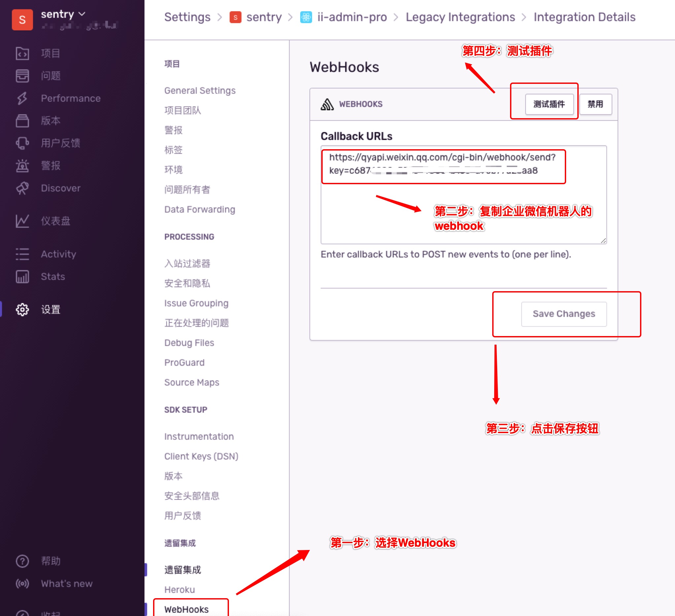
Task: Click the Callback URLs textarea resize handle
Action: pos(603,241)
